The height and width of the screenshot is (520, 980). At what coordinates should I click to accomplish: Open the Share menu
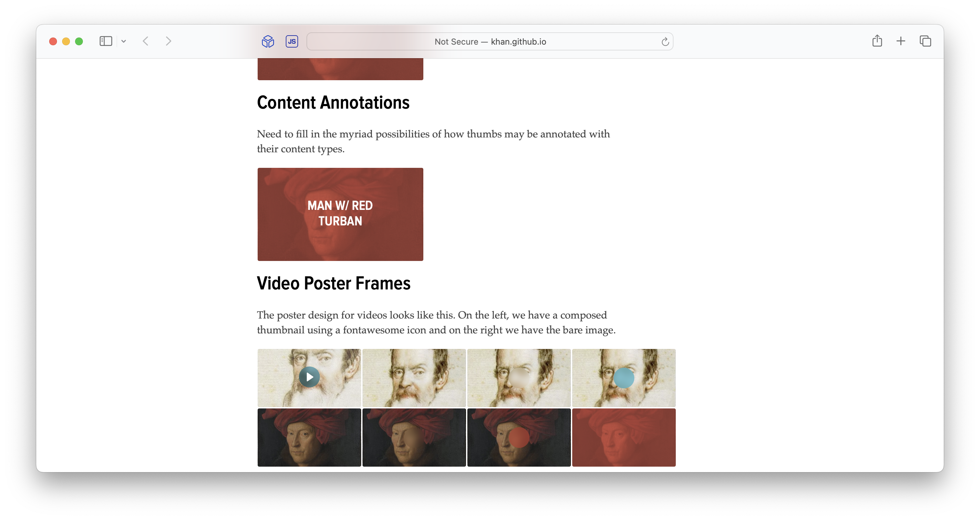[877, 41]
